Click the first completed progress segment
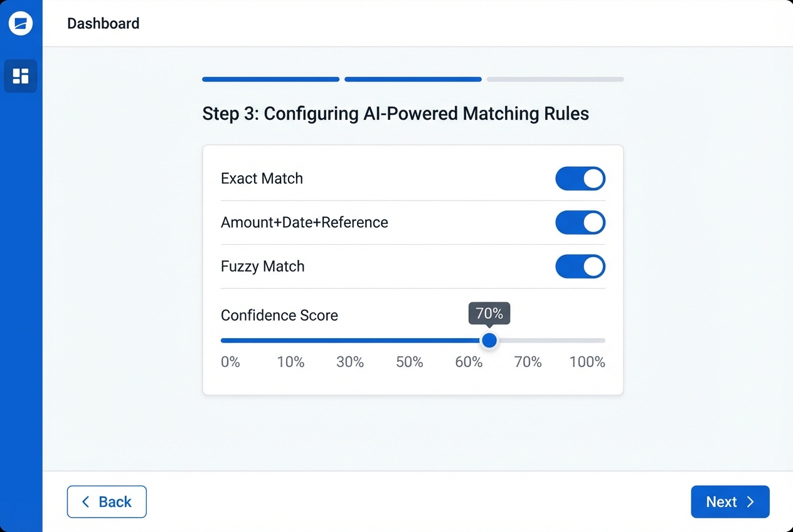Image resolution: width=793 pixels, height=532 pixels. (270, 79)
